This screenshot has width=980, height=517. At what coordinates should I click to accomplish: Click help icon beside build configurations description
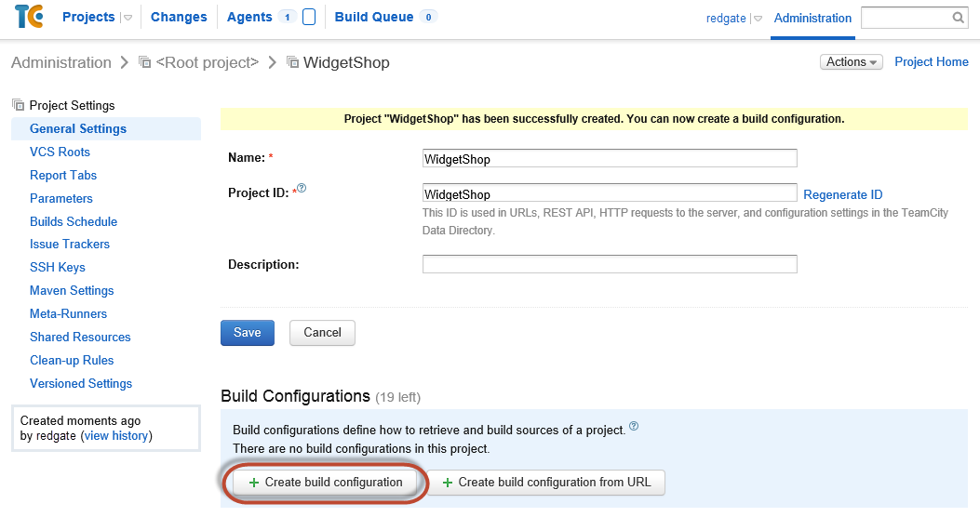tap(634, 427)
